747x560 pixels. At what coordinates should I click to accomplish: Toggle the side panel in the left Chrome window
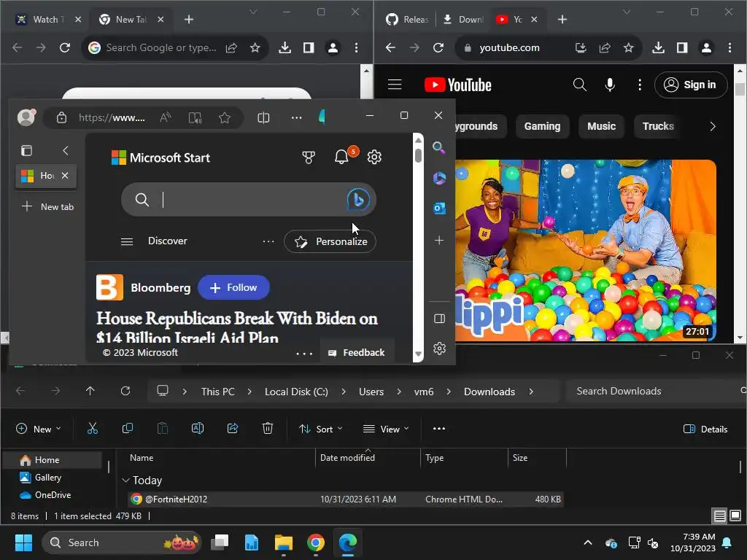pos(309,47)
